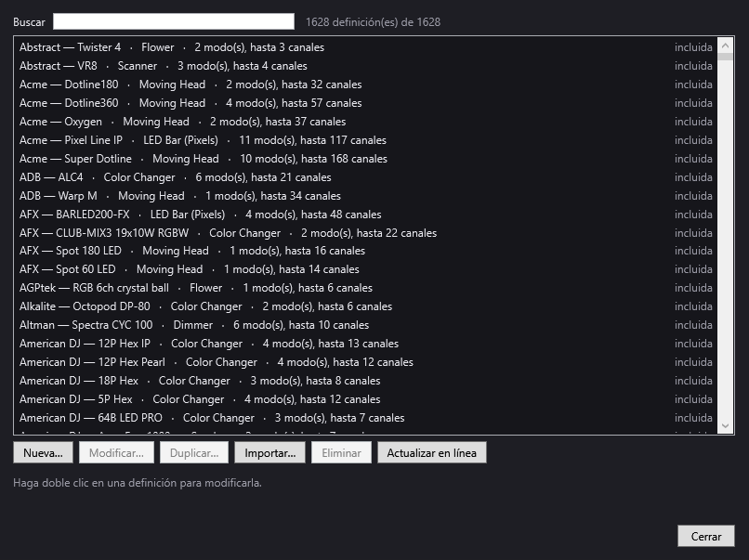Viewport: 749px width, 560px height.
Task: Pick AGPtek — RGB 6ch crystal ball
Action: 365,288
